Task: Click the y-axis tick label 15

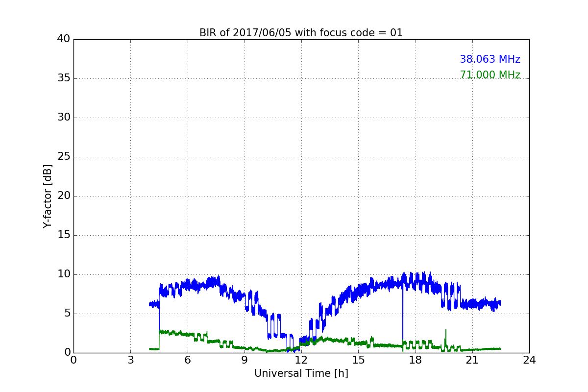Action: pyautogui.click(x=64, y=235)
